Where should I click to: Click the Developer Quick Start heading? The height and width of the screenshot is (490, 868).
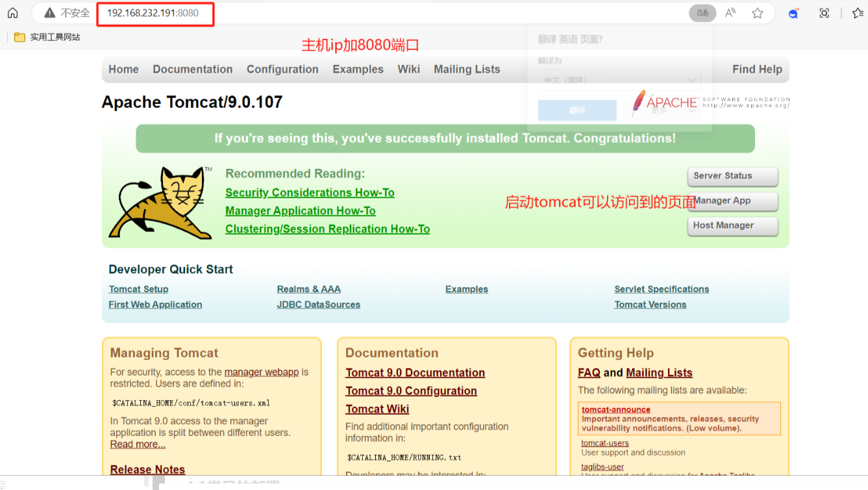pos(171,269)
